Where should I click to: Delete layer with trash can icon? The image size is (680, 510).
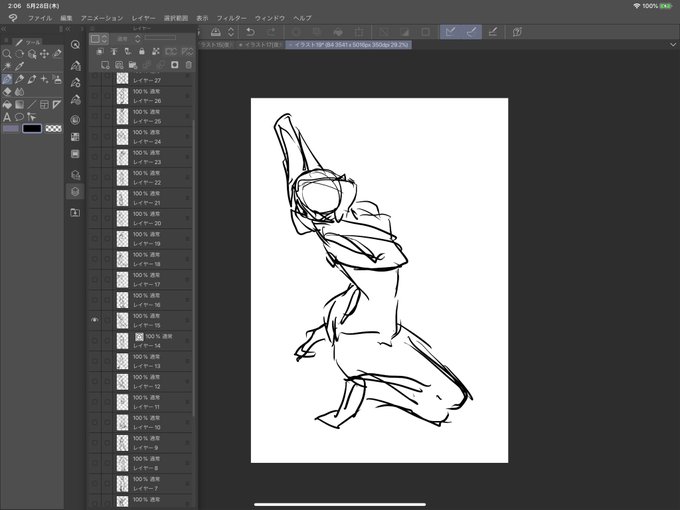tap(188, 65)
